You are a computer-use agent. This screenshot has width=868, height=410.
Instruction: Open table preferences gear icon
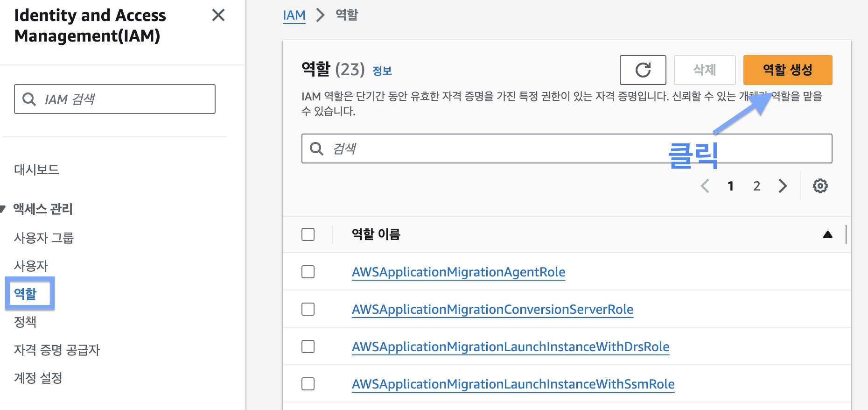point(820,186)
